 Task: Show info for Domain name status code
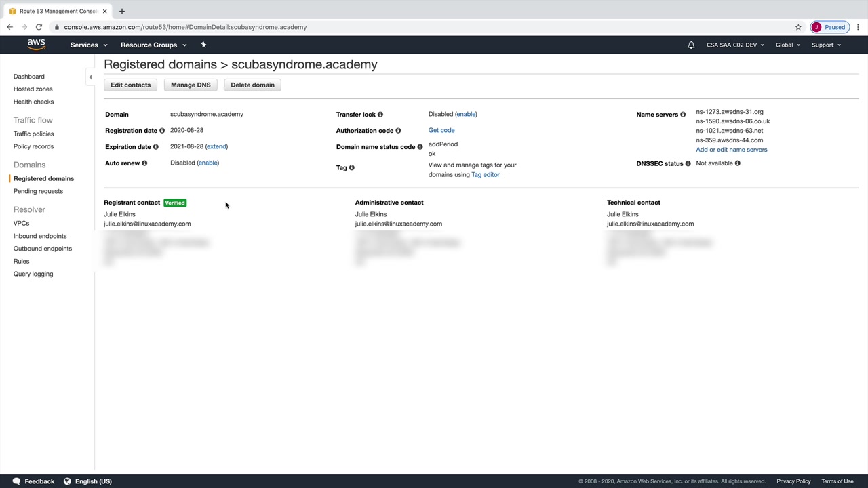coord(420,147)
